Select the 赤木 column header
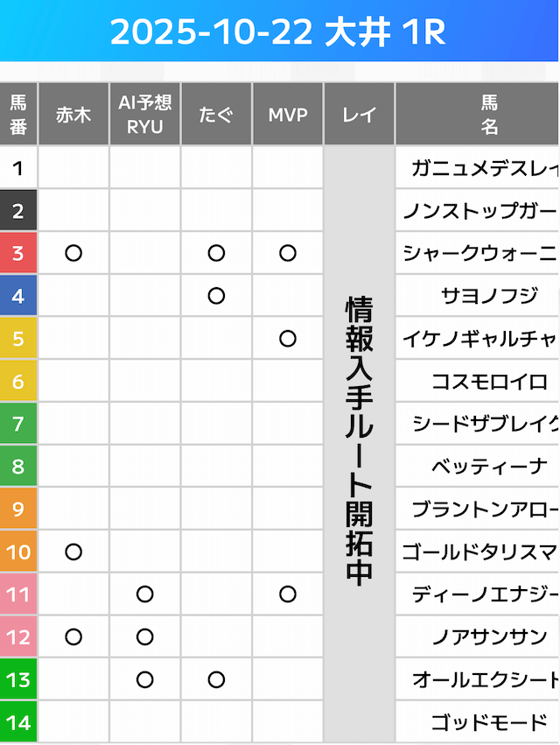This screenshot has height=745, width=560. point(73,115)
